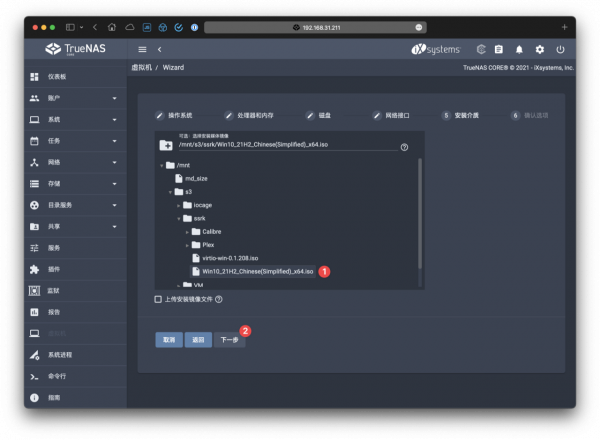The height and width of the screenshot is (440, 600).
Task: Collapse sidebar with the chevron arrow
Action: click(160, 49)
